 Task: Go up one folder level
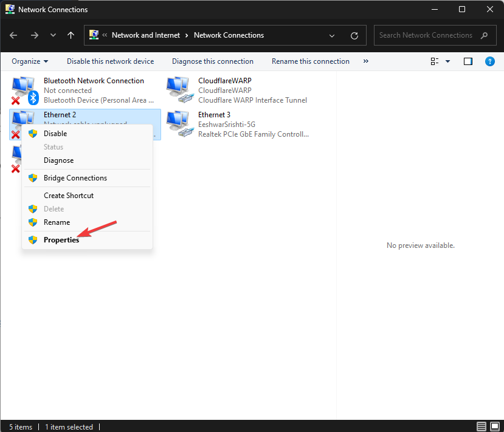[71, 35]
